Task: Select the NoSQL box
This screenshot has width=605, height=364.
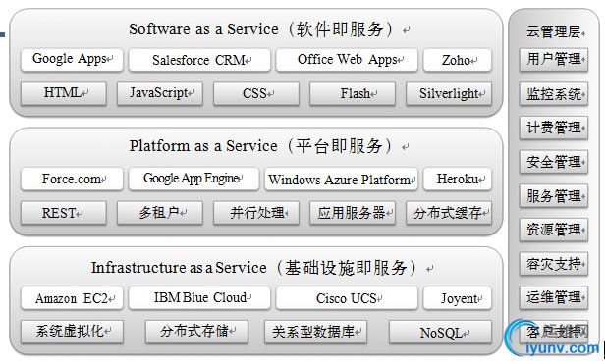Action: 440,332
